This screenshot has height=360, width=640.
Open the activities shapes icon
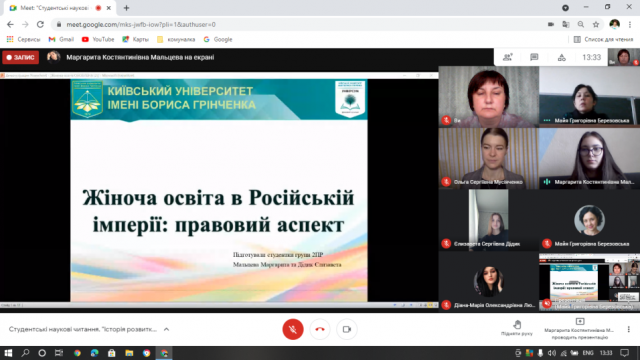pos(562,58)
